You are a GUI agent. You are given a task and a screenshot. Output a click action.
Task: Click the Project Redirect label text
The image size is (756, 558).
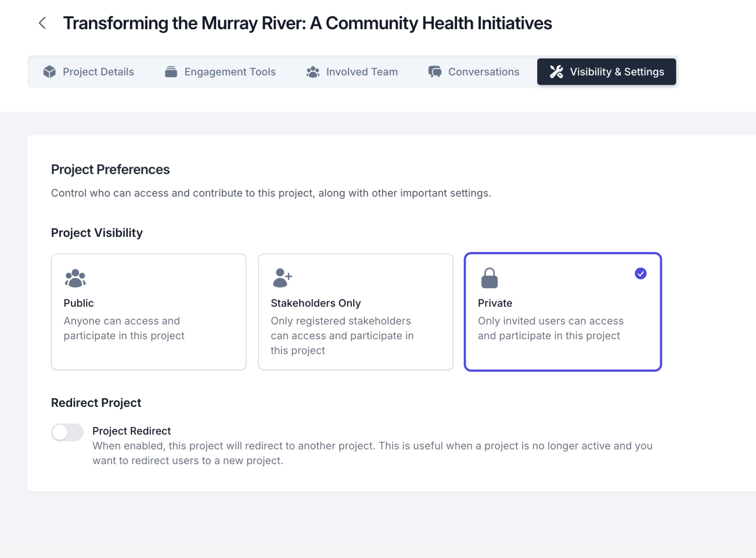(x=132, y=431)
